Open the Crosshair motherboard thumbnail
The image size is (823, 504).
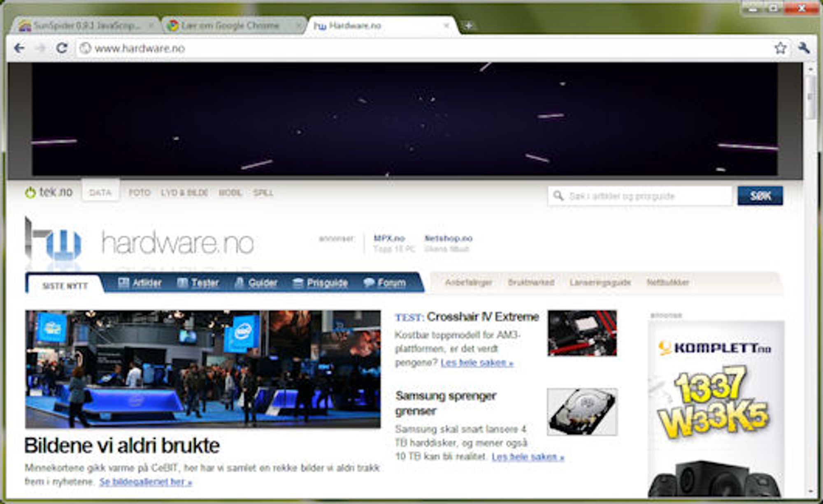[582, 333]
